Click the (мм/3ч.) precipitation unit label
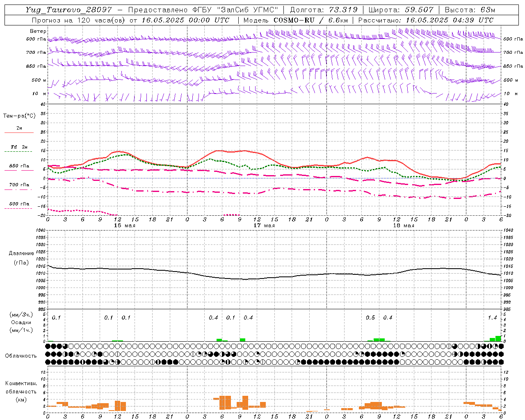The height and width of the screenshot is (420, 525). 21,315
